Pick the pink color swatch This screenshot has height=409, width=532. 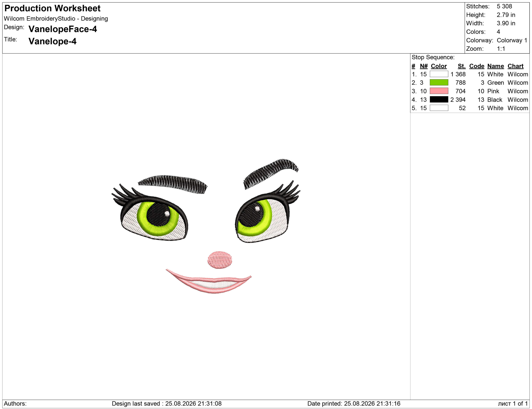(x=439, y=91)
